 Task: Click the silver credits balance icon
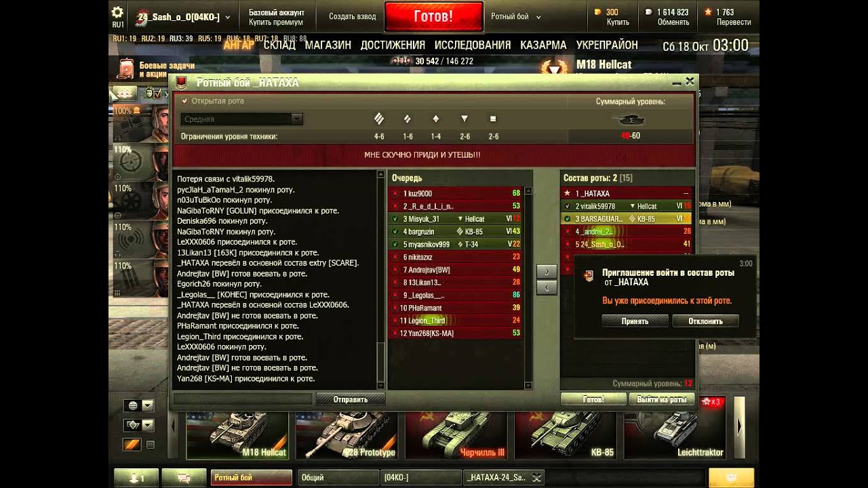tap(648, 12)
